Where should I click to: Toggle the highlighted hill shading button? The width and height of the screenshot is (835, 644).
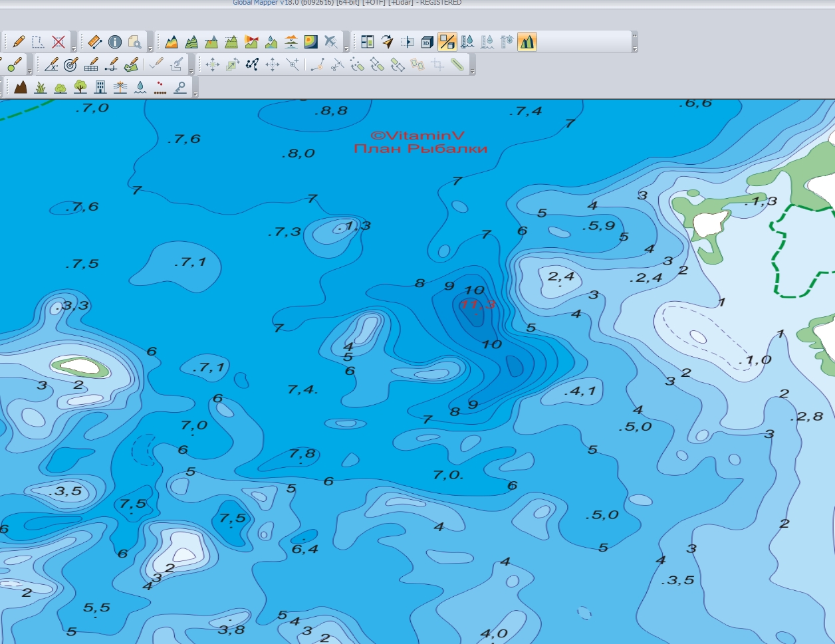[x=527, y=42]
